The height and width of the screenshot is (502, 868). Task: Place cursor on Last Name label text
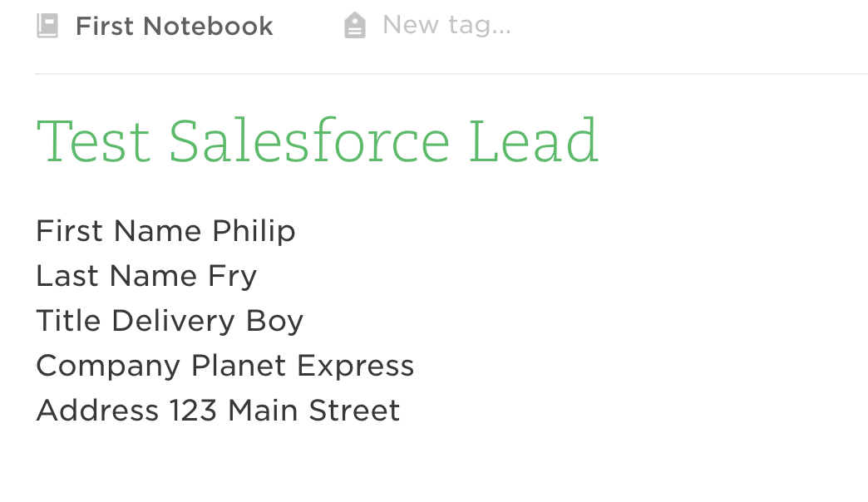tap(116, 276)
